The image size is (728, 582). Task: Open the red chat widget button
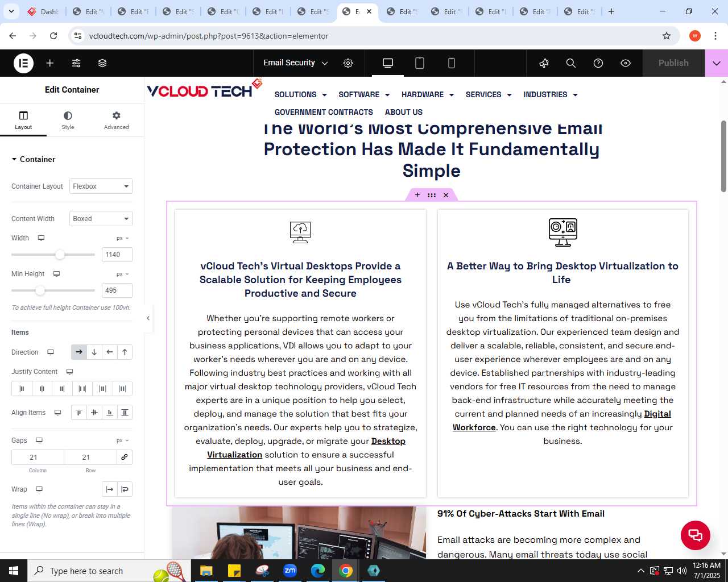tap(696, 535)
